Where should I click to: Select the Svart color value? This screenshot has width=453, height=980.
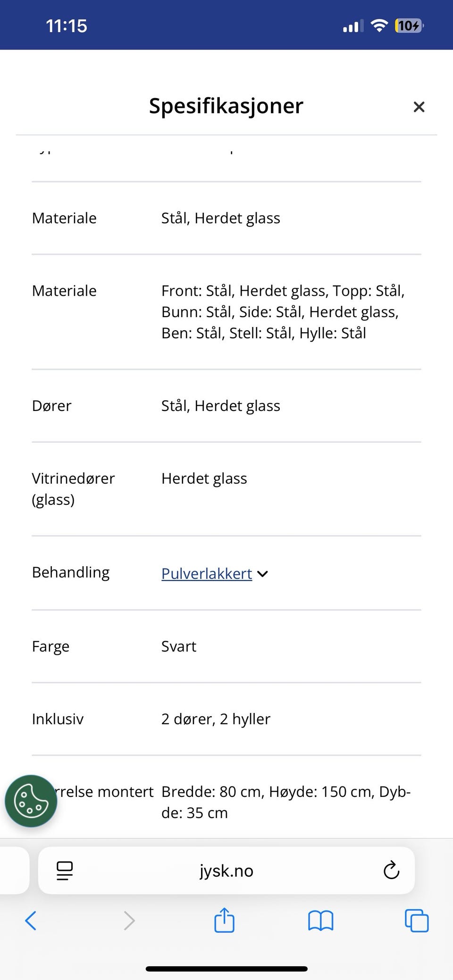tap(178, 646)
